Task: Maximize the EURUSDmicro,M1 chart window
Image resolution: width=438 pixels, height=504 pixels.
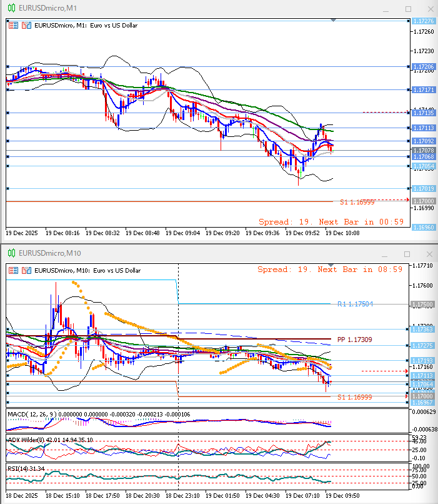Action: (x=408, y=9)
